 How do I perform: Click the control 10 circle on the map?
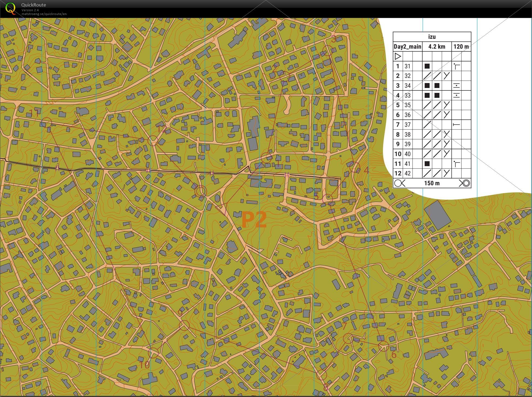(x=153, y=353)
